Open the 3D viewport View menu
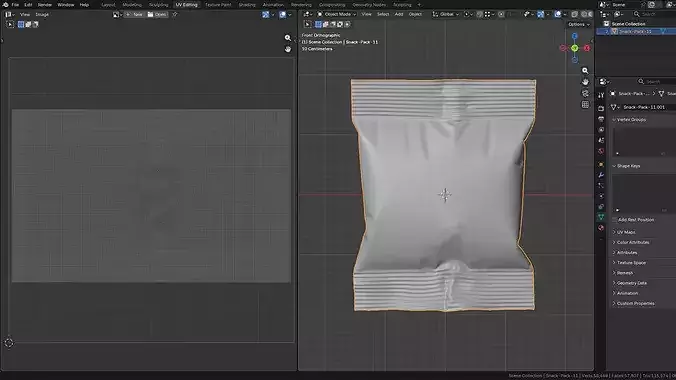 click(x=366, y=14)
